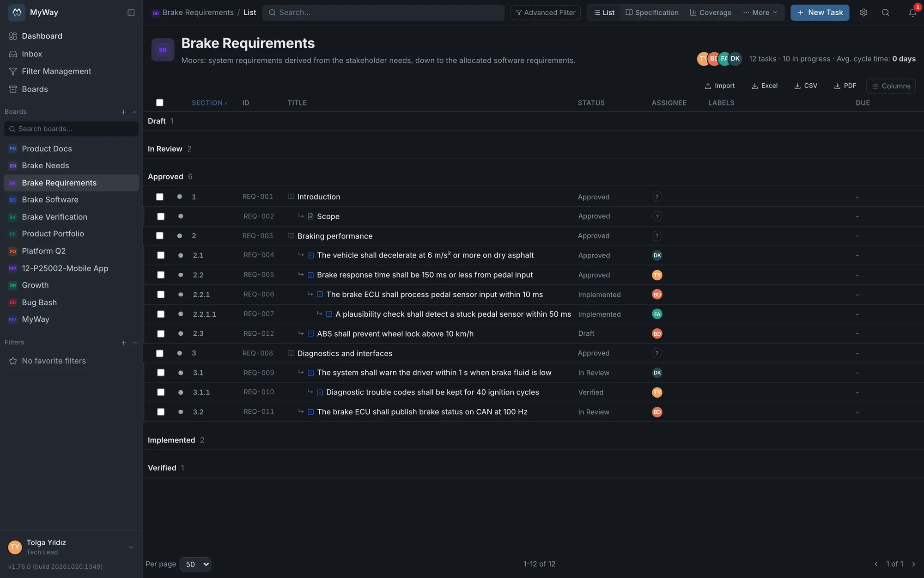Screen dimensions: 924x578
Task: Open the More views dropdown
Action: [x=760, y=12]
